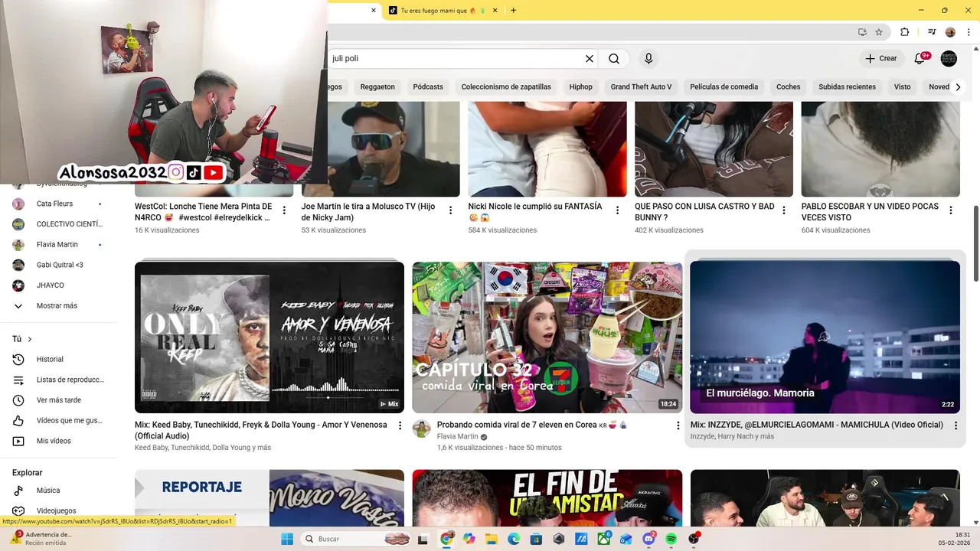Open El fin de una amistad thumbnail
The image size is (980, 551).
pos(547,498)
